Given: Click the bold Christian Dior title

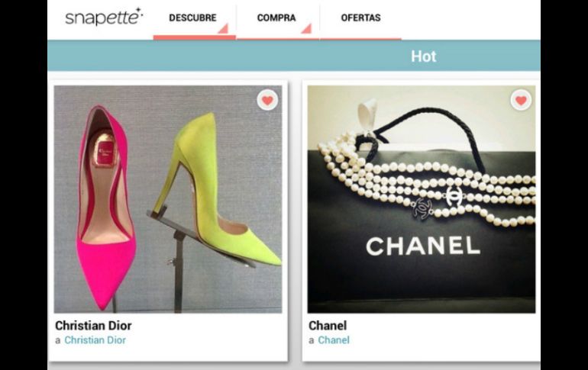Looking at the screenshot, I should point(93,326).
